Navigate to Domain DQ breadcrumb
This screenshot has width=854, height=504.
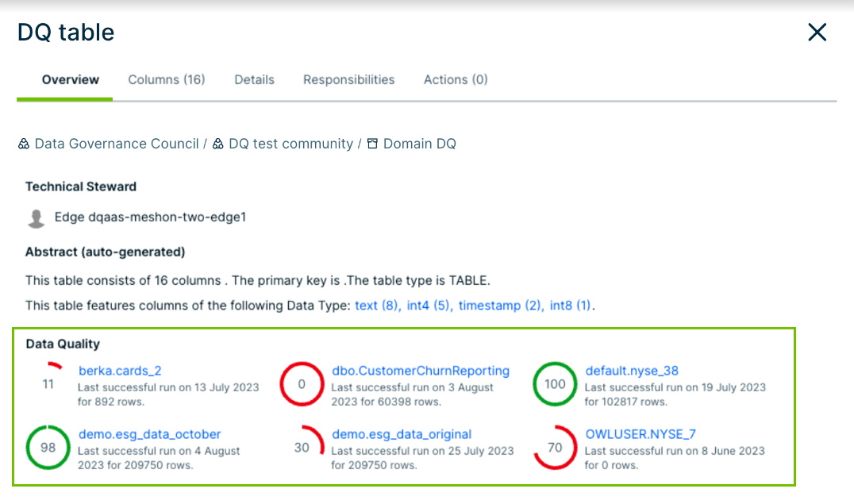pos(419,144)
